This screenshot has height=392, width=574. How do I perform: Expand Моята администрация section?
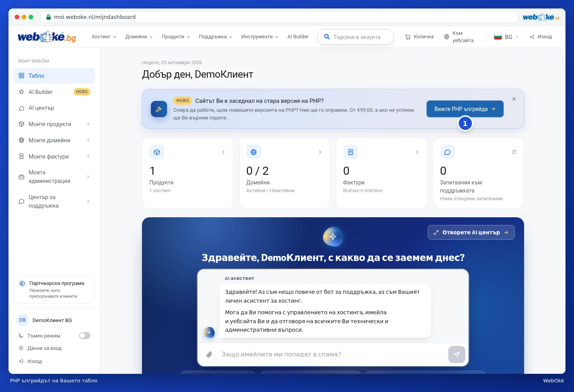pyautogui.click(x=54, y=177)
